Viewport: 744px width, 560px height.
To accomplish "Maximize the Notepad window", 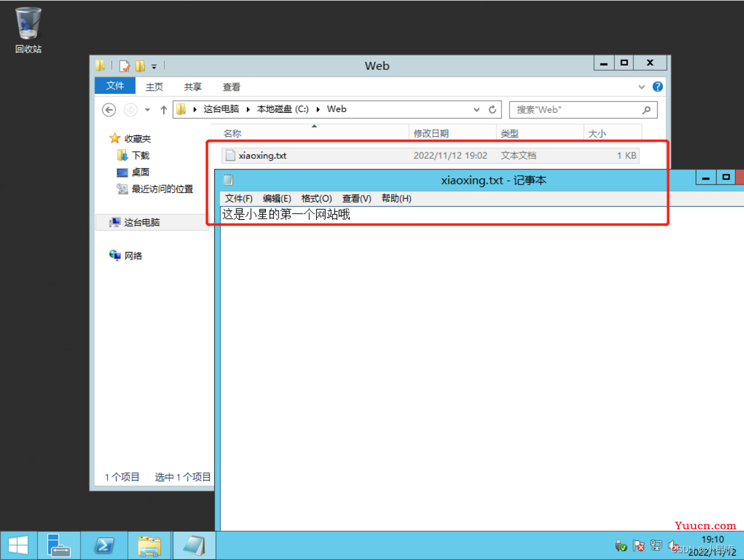I will pos(726,178).
